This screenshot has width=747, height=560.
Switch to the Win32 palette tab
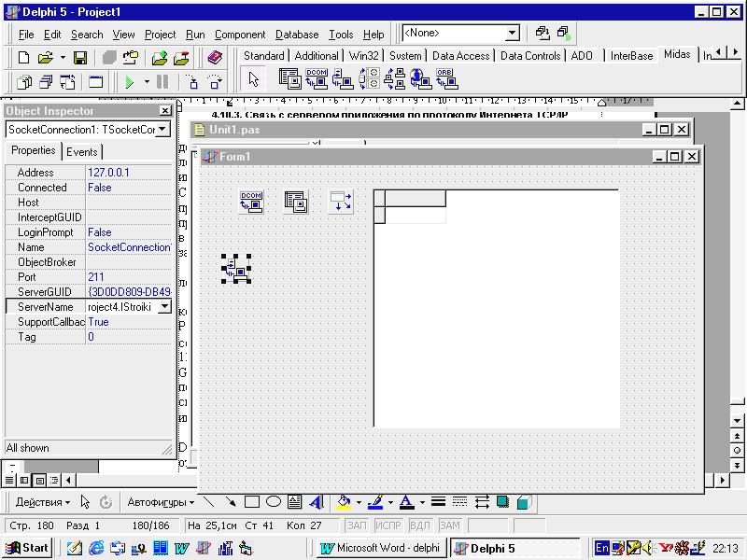[x=363, y=56]
